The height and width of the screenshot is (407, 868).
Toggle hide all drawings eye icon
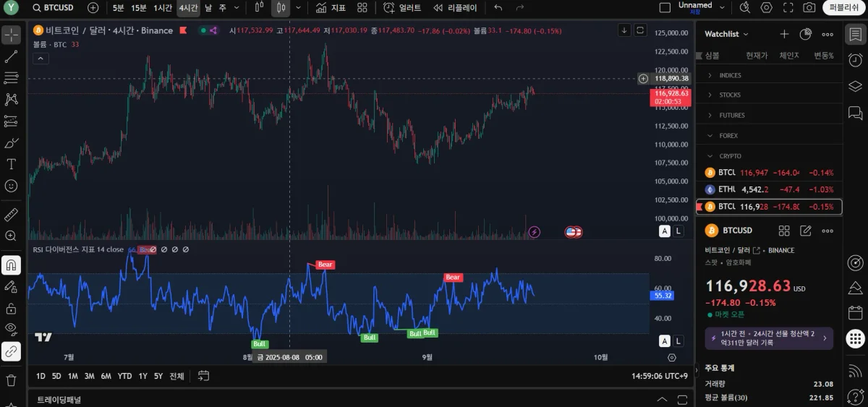[11, 329]
